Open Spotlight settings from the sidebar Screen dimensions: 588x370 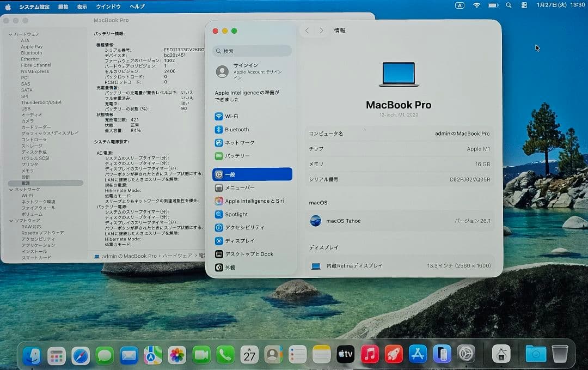238,215
